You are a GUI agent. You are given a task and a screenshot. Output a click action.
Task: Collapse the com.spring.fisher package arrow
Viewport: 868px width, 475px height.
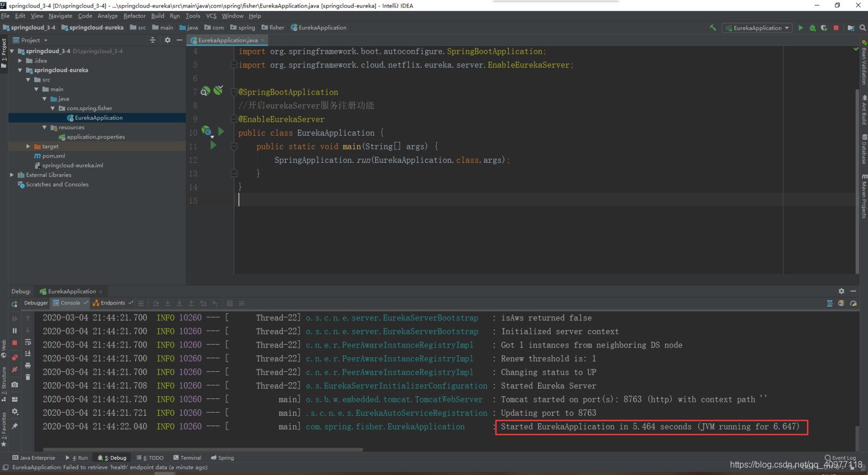pyautogui.click(x=53, y=109)
